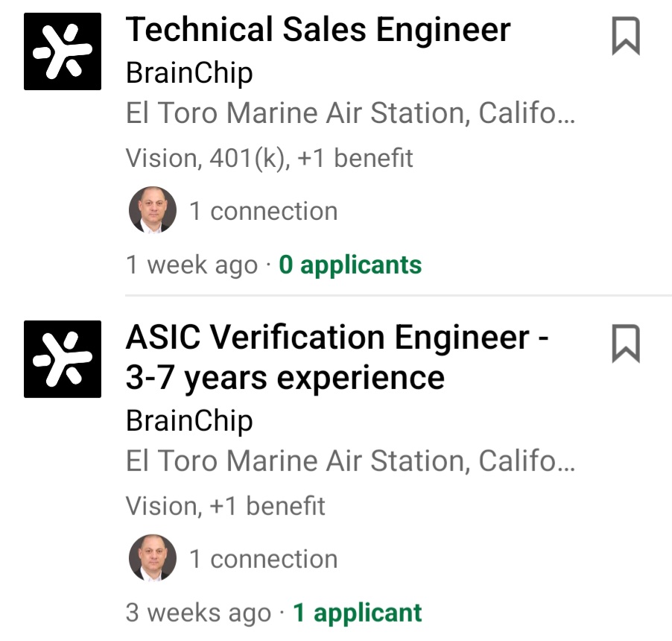Open connection avatar under Technical Sales Engineer
This screenshot has height=641, width=672.
[153, 210]
